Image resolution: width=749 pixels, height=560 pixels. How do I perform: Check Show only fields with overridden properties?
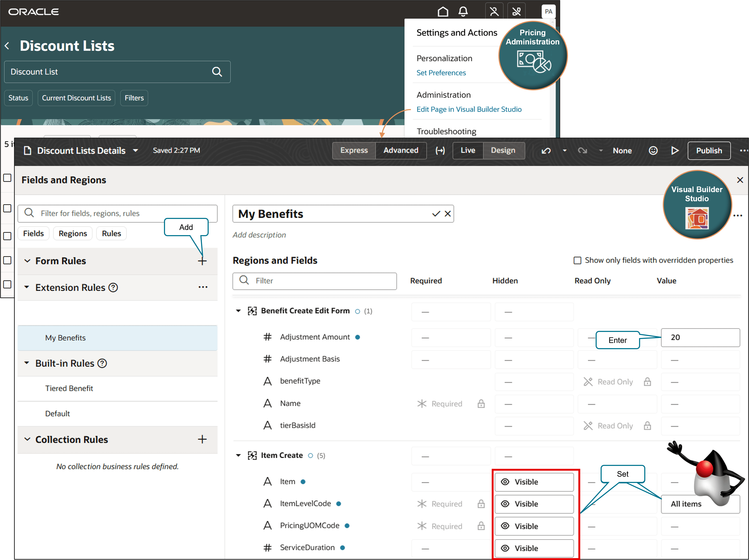tap(577, 260)
